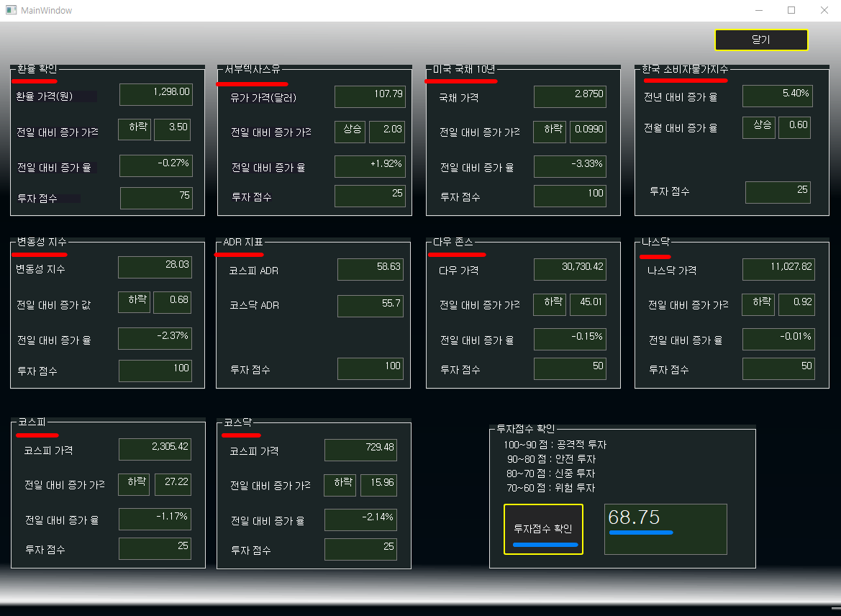Select the Nasdaq change value 0.92
The height and width of the screenshot is (616, 841).
coord(796,305)
